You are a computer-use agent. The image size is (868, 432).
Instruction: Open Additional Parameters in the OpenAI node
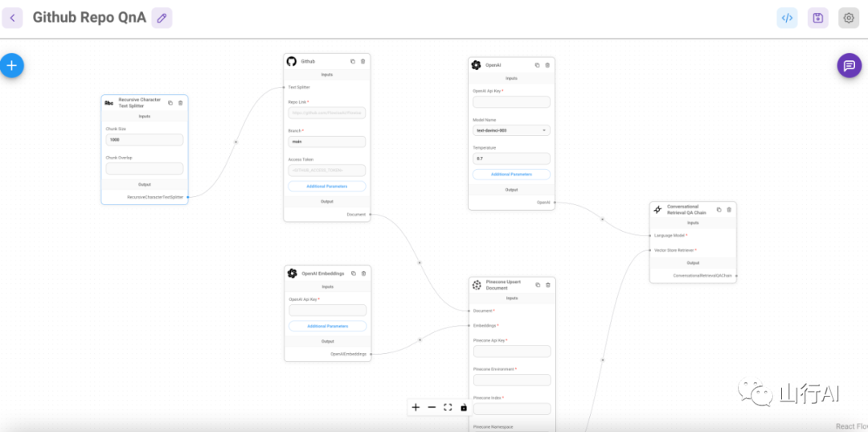tap(511, 174)
